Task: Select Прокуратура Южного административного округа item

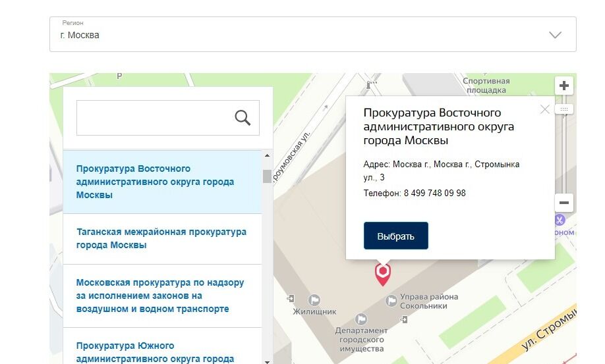Action: [x=162, y=346]
